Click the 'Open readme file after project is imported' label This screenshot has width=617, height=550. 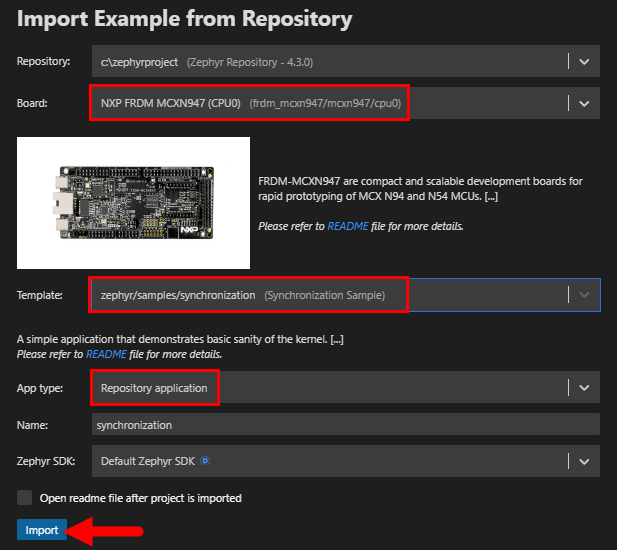pyautogui.click(x=140, y=498)
